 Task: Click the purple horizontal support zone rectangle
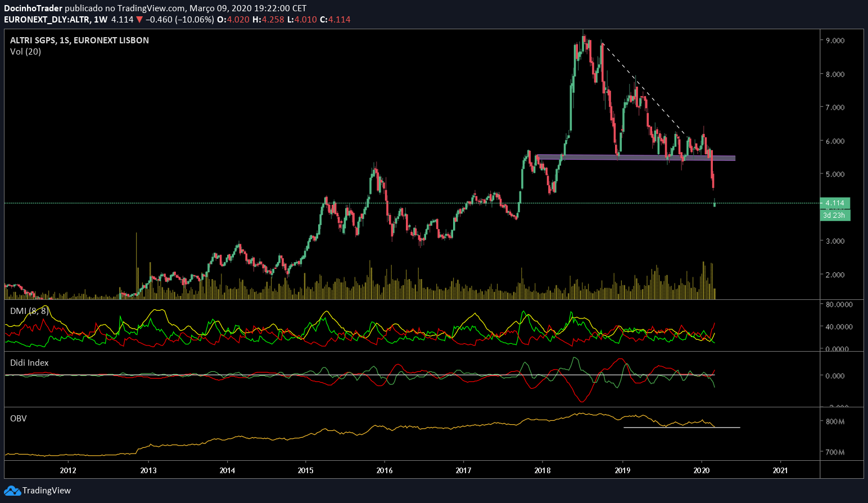pos(636,158)
